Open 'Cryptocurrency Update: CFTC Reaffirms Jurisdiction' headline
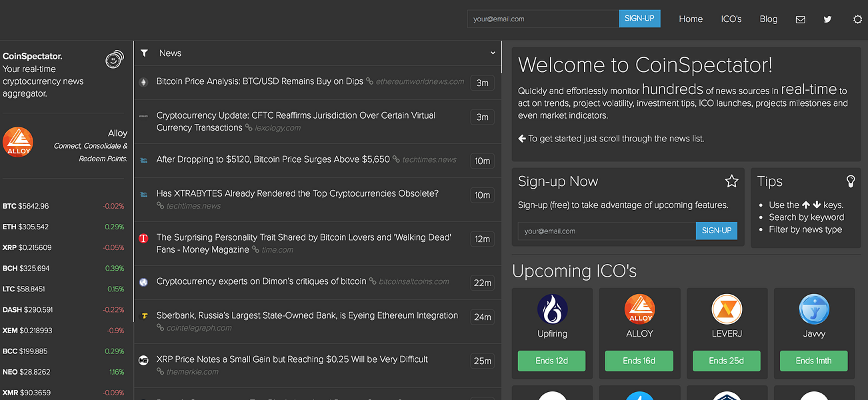This screenshot has height=400, width=868. pos(296,121)
